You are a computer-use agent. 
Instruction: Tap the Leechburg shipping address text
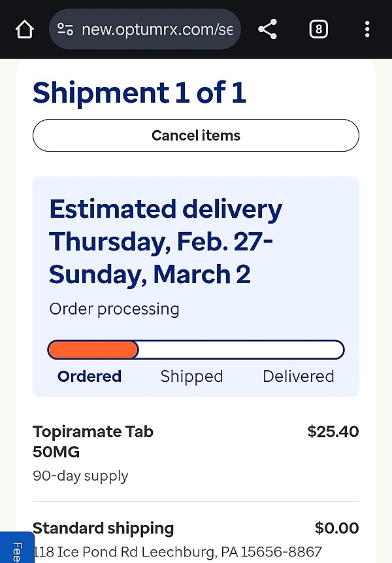click(177, 552)
